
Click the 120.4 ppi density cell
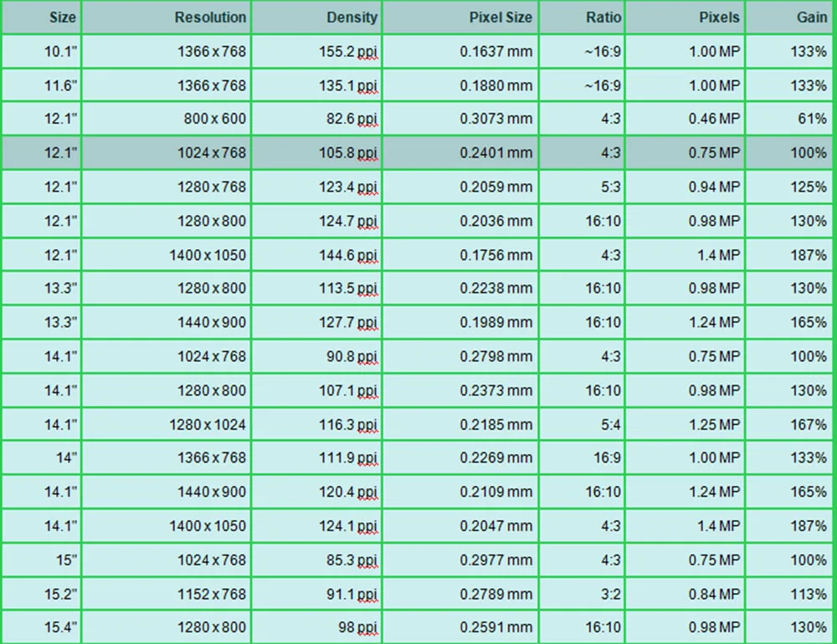click(317, 492)
